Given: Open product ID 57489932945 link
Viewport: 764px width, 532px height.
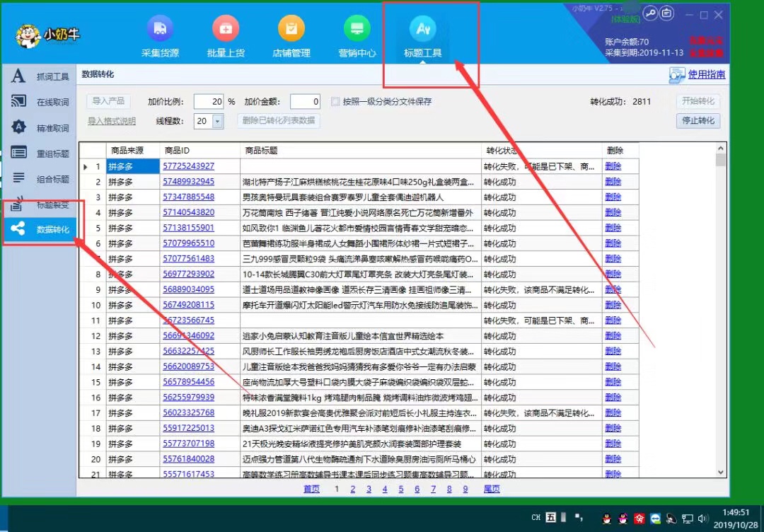Looking at the screenshot, I should [189, 182].
